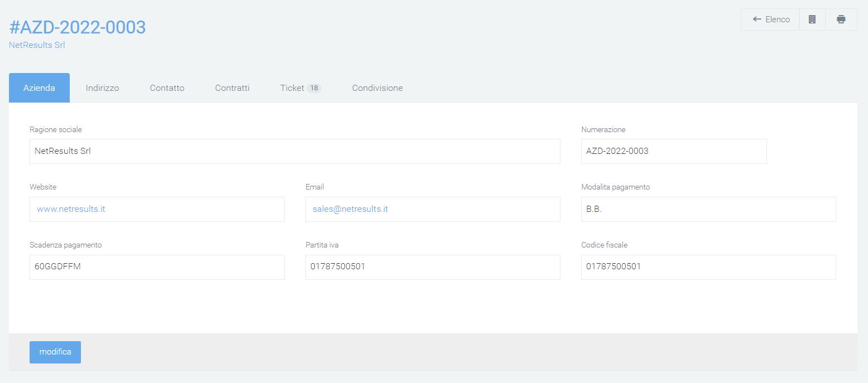Open the Contratti tab
The width and height of the screenshot is (868, 383).
point(232,88)
